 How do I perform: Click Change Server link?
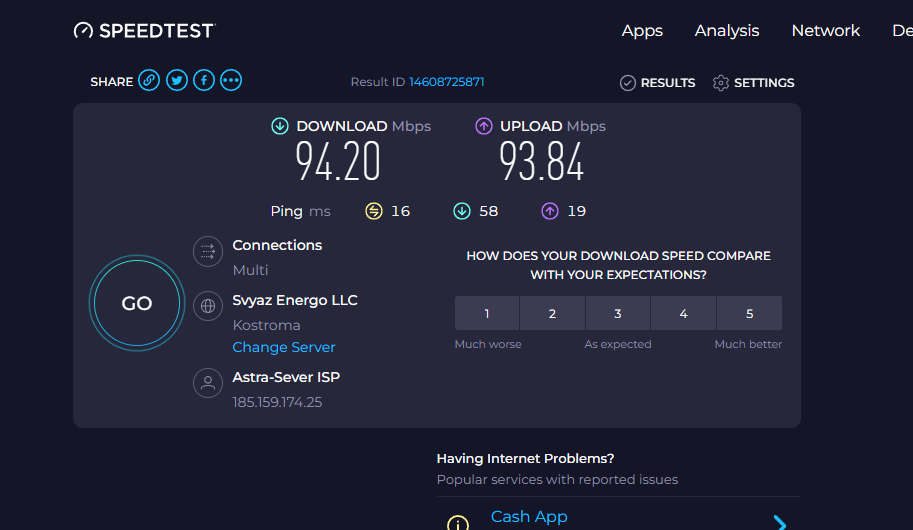pos(284,347)
